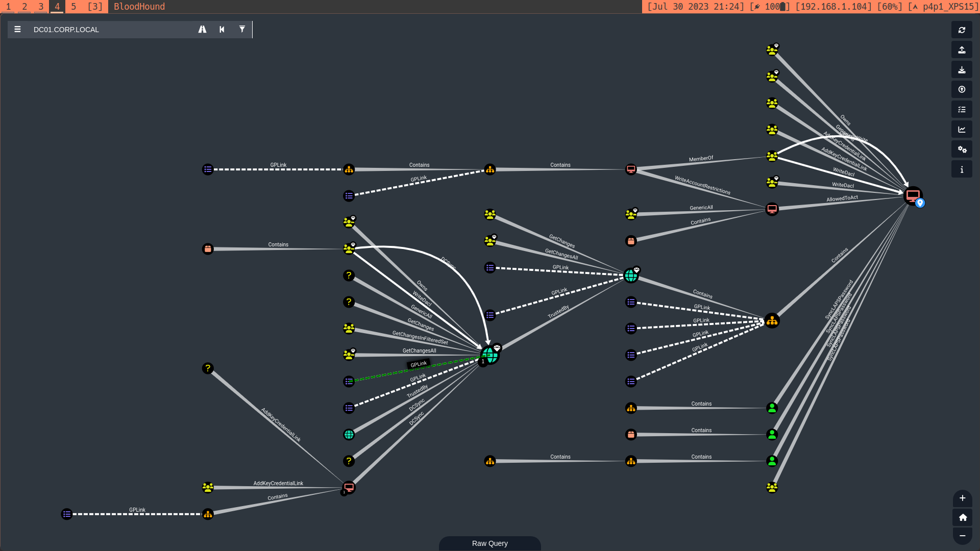
Task: Click the import graph download icon
Action: pyautogui.click(x=962, y=70)
